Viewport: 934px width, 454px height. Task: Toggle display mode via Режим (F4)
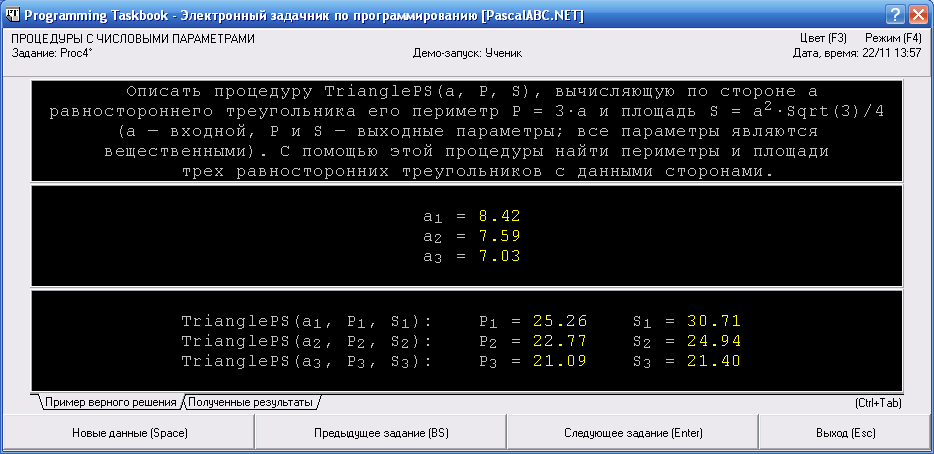[893, 38]
